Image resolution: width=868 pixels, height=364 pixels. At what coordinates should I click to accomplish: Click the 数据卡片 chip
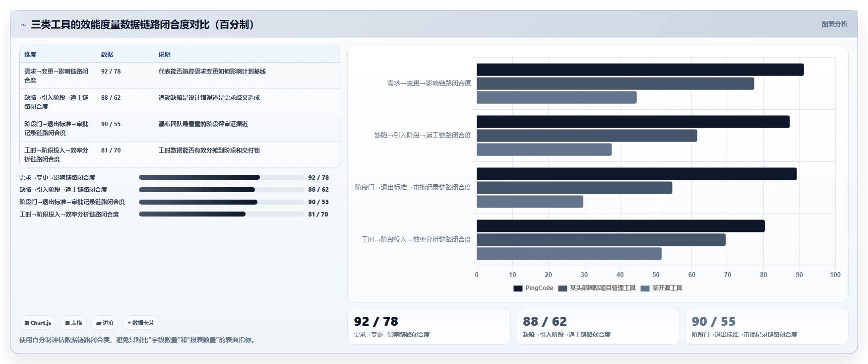click(141, 323)
